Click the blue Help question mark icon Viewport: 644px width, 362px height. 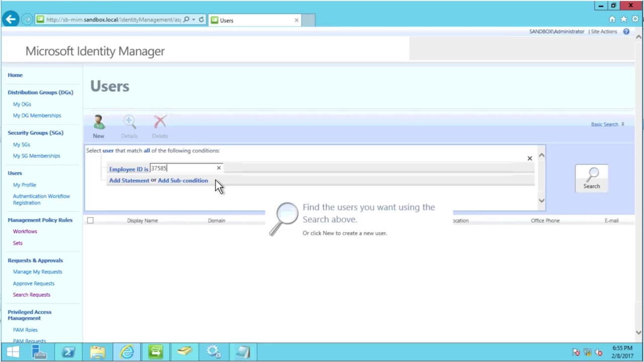[626, 31]
